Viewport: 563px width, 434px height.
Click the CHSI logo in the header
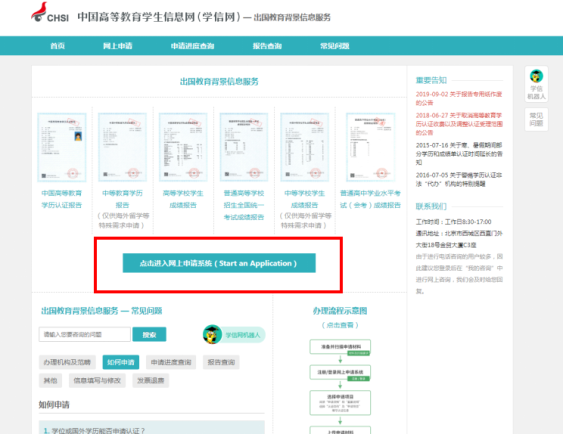tap(50, 13)
